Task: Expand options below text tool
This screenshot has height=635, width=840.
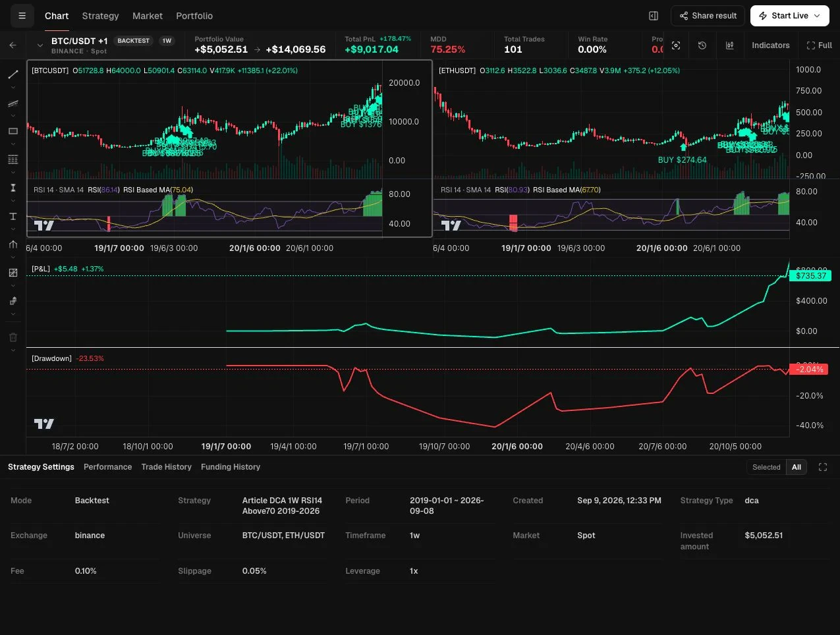Action: [x=13, y=229]
